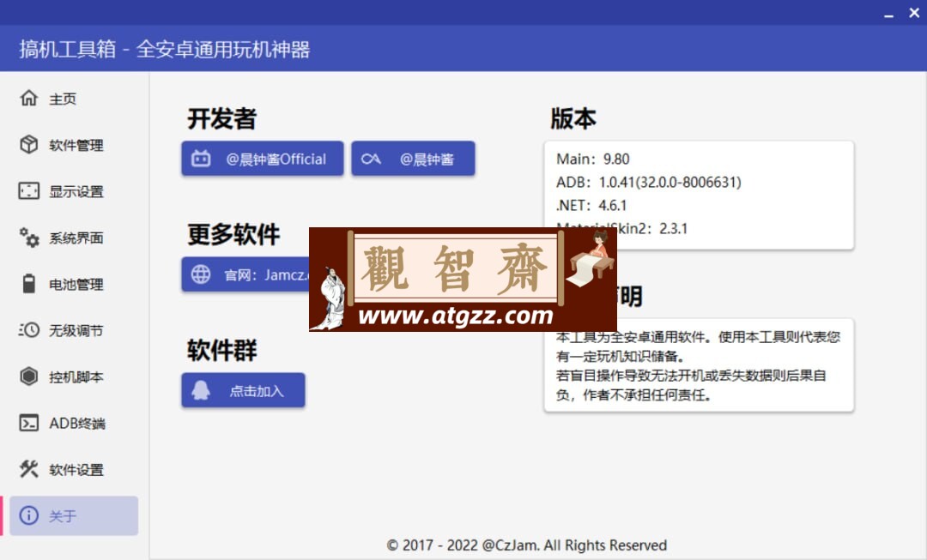The height and width of the screenshot is (560, 927).
Task: Click the wrench tools icon for 软件设置
Action: click(28, 469)
